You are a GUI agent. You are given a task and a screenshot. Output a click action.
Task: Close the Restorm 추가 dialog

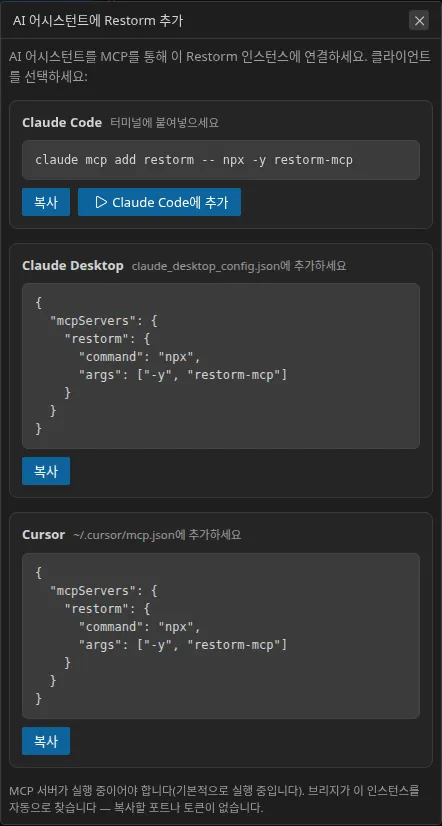pyautogui.click(x=419, y=21)
